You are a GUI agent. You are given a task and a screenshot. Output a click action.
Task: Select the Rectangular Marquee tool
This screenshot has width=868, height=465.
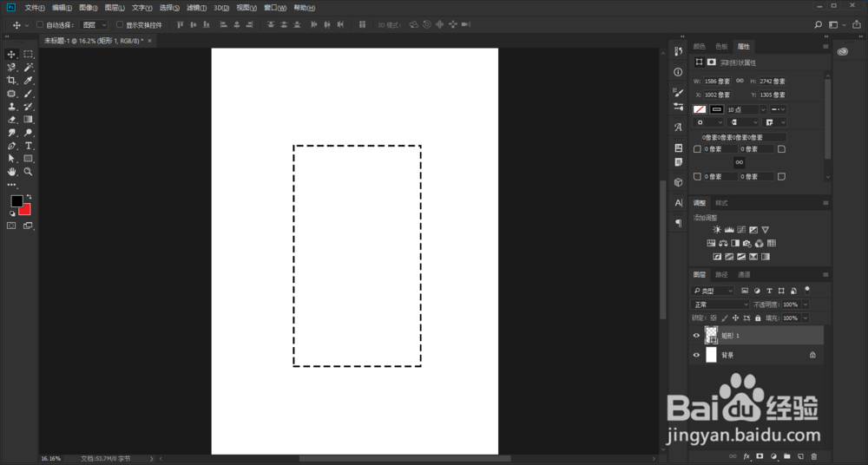point(29,55)
